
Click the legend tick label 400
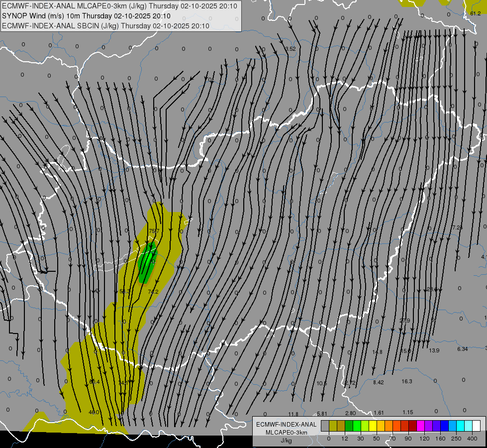point(472,439)
